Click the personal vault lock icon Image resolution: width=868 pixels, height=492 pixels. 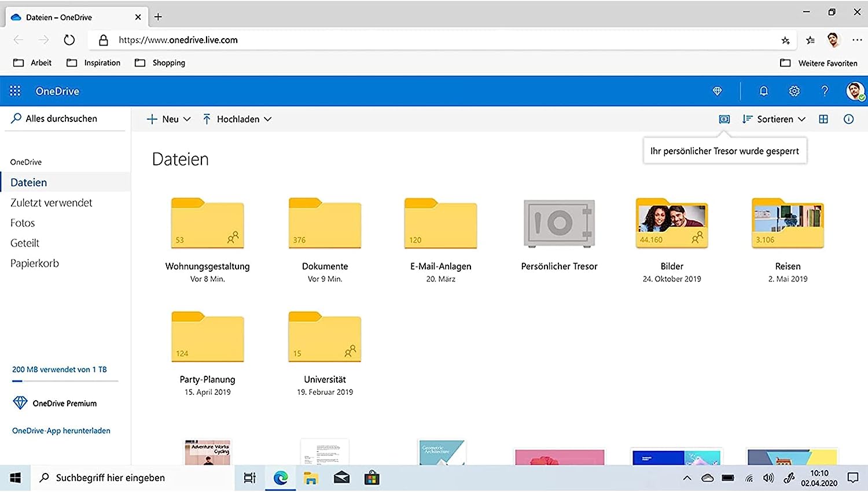point(724,119)
